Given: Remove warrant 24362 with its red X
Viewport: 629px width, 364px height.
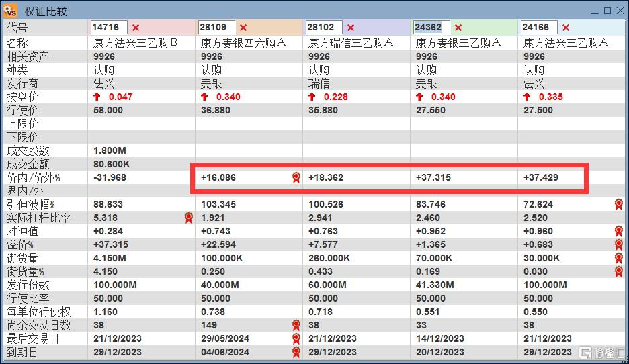Looking at the screenshot, I should 458,28.
